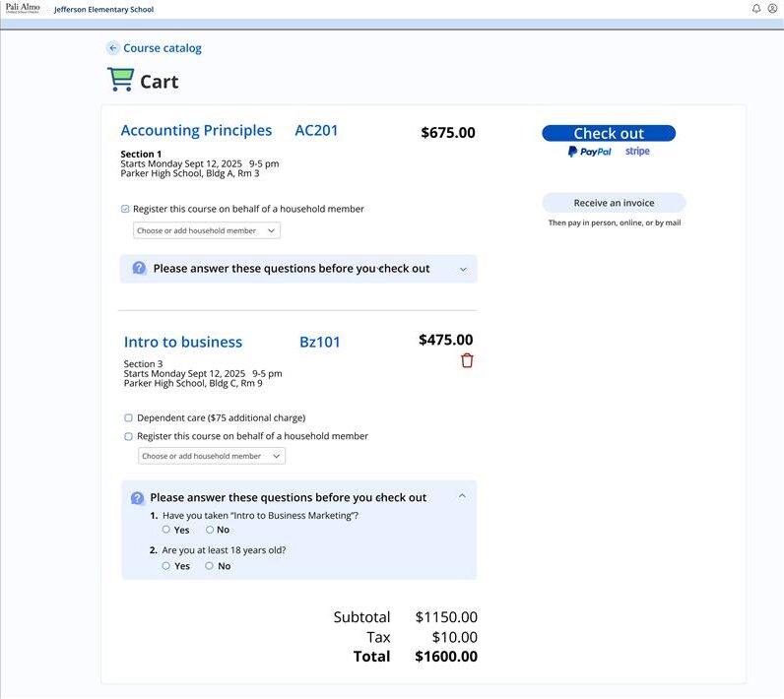Click the notifications bell icon
The image size is (784, 699).
[x=756, y=9]
